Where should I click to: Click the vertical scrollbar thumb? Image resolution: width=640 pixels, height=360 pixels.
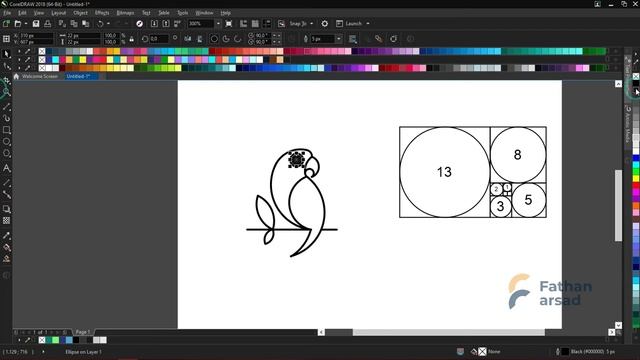pos(618,205)
